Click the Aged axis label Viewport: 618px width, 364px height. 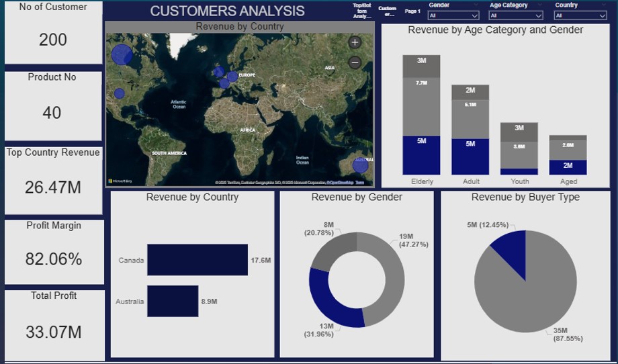point(568,181)
